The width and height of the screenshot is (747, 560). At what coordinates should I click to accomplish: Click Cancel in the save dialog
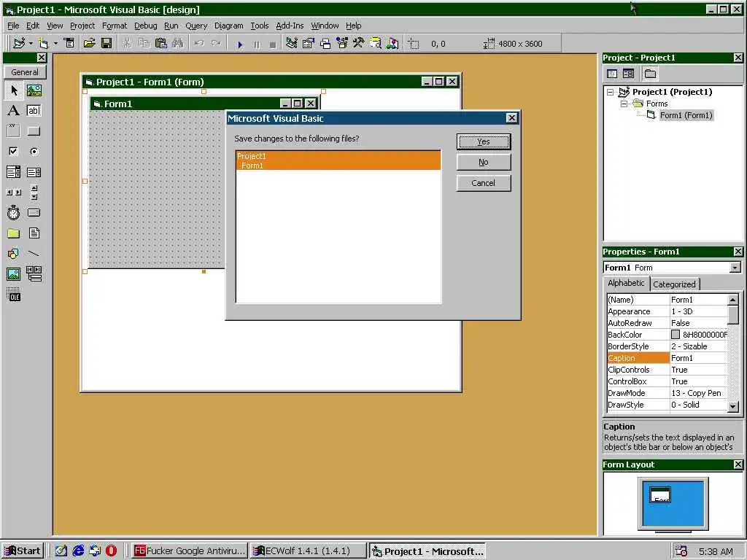coord(484,183)
